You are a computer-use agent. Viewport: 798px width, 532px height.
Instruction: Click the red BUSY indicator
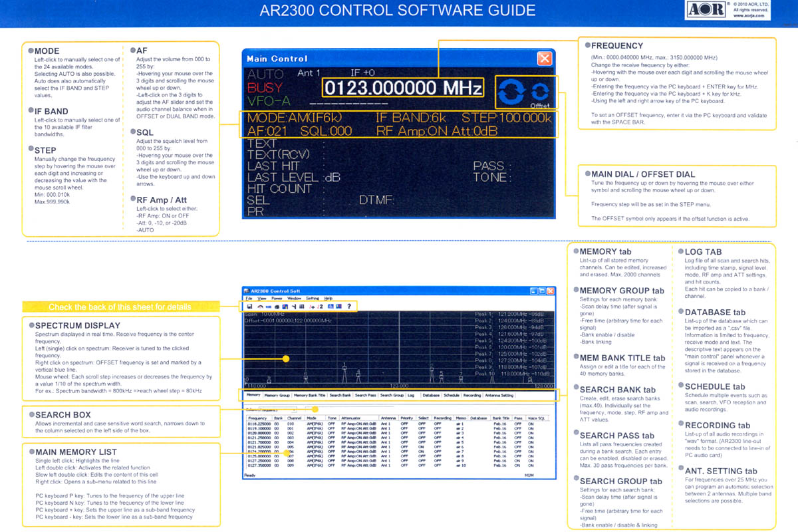coord(265,87)
